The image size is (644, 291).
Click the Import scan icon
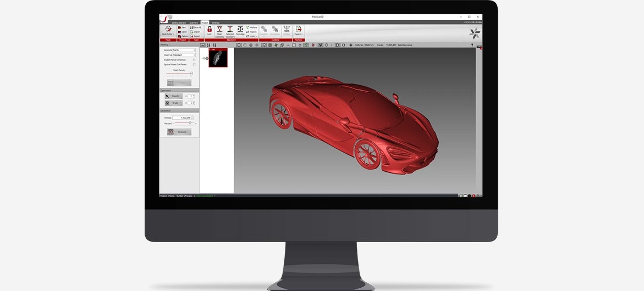tap(195, 32)
